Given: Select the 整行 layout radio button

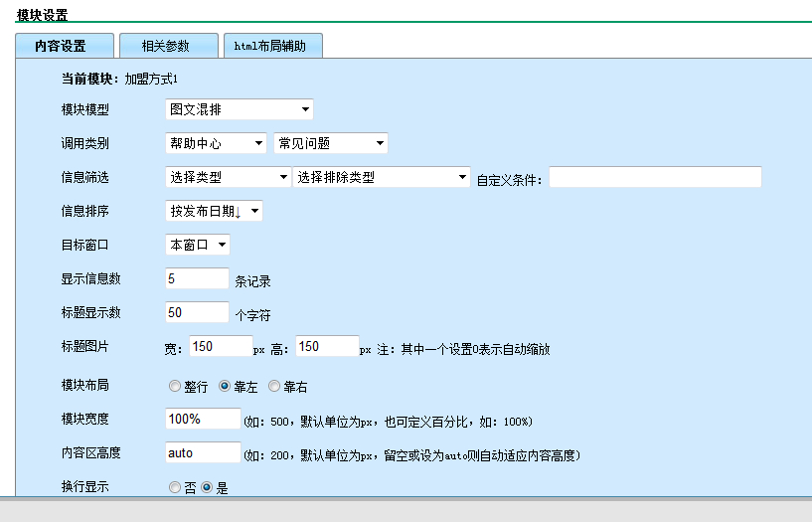Looking at the screenshot, I should (175, 387).
